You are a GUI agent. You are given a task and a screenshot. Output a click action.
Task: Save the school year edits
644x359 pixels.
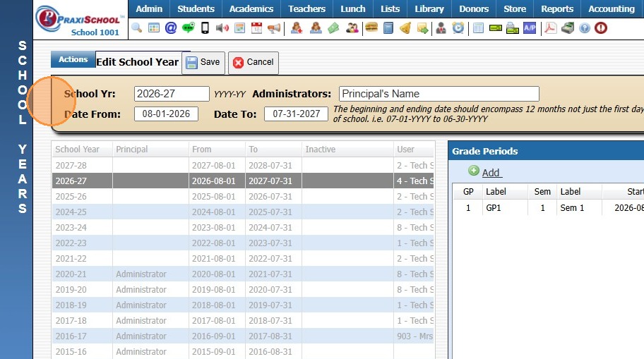(203, 62)
